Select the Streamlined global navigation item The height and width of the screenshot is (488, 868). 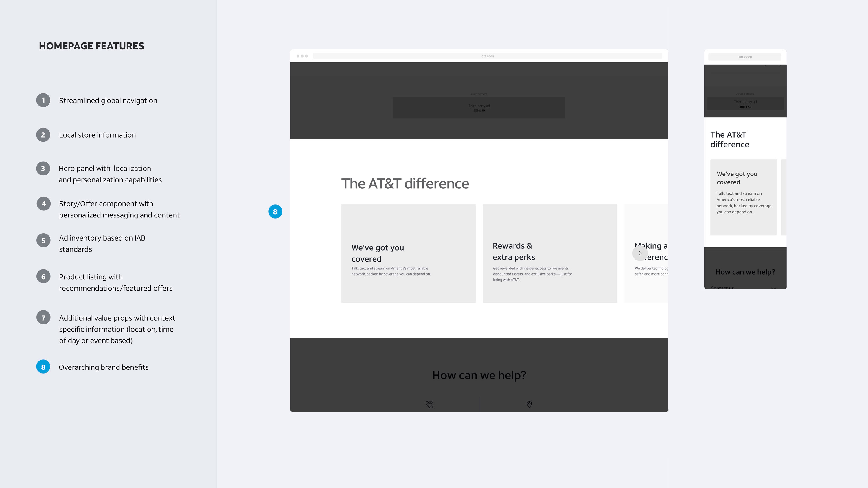(108, 100)
